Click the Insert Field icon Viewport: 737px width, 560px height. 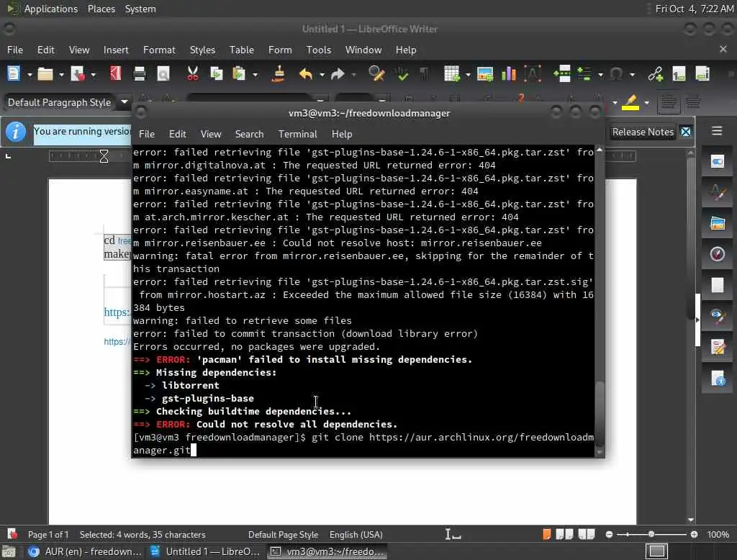(x=584, y=74)
